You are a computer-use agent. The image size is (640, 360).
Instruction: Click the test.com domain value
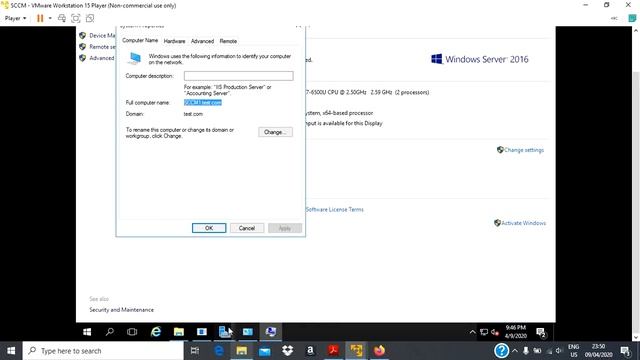point(193,114)
